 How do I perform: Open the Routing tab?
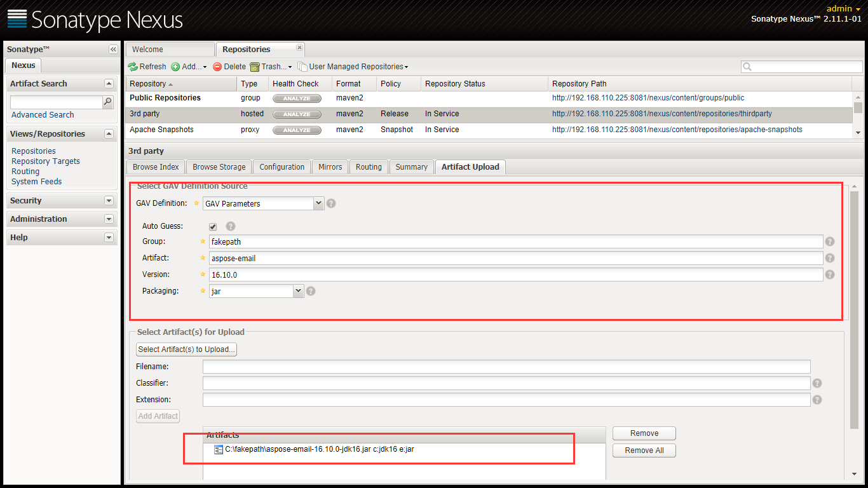[369, 167]
